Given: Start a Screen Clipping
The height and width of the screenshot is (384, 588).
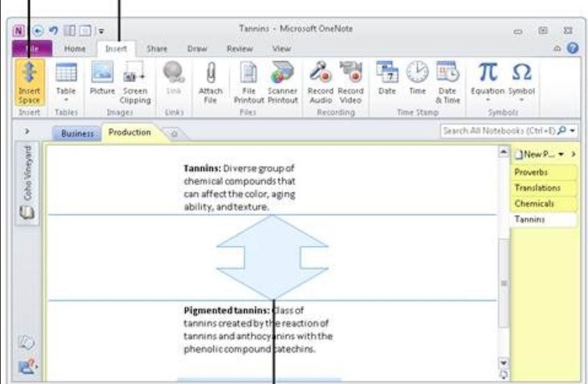Looking at the screenshot, I should pyautogui.click(x=135, y=82).
